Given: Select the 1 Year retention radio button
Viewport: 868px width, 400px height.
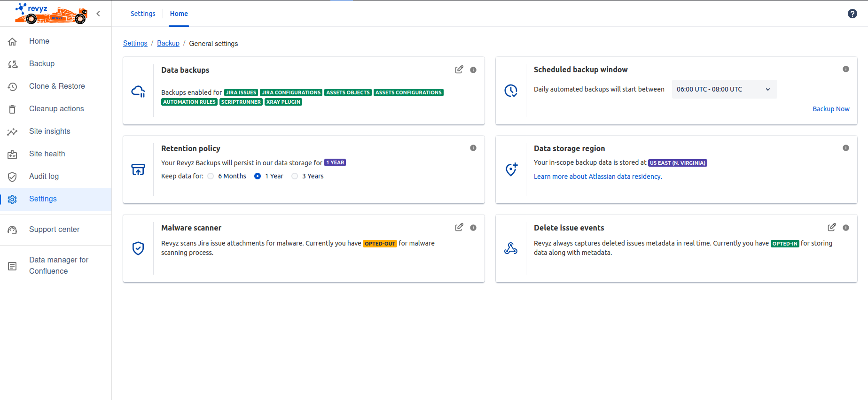Looking at the screenshot, I should coord(258,176).
